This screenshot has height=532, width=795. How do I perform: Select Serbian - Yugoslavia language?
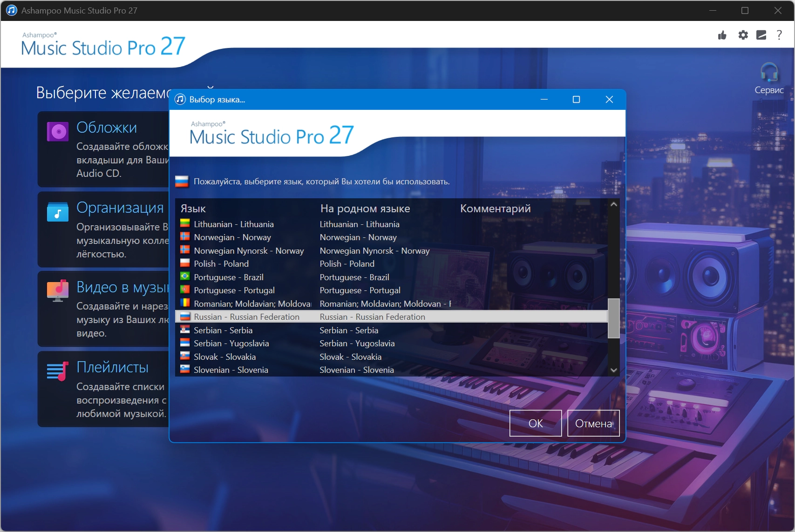point(231,343)
